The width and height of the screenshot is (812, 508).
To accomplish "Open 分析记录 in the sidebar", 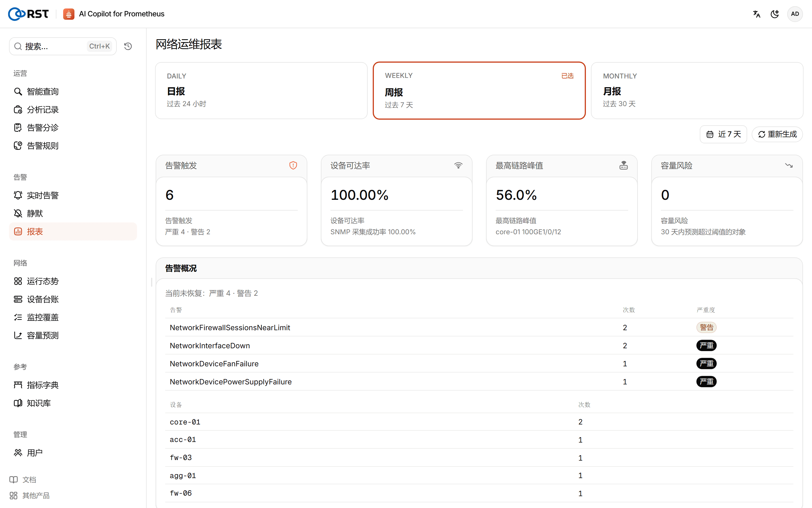I will pyautogui.click(x=73, y=110).
